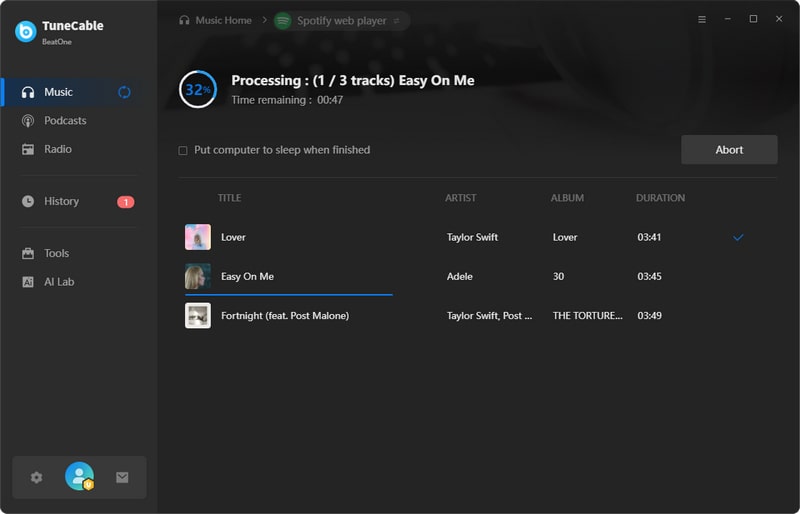Switch source via Spotify web player dropdown

coord(342,21)
